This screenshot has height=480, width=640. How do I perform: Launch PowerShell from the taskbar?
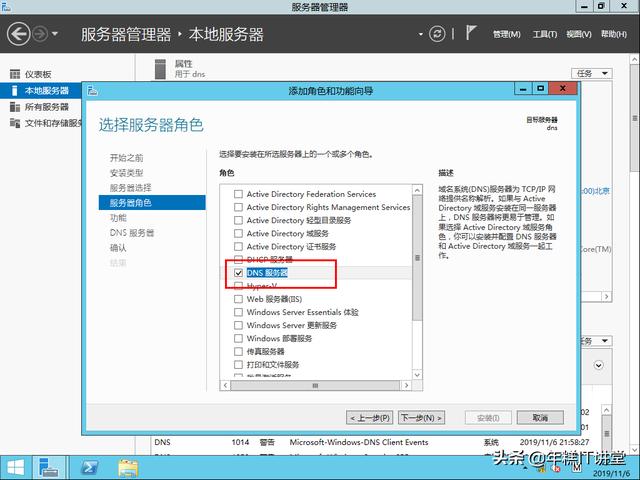pyautogui.click(x=89, y=468)
